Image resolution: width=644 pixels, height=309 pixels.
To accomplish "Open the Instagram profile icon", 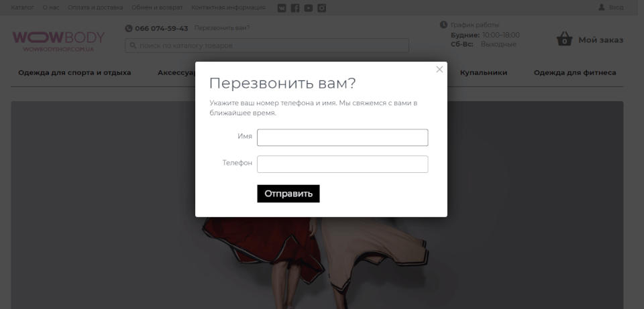I will click(321, 8).
